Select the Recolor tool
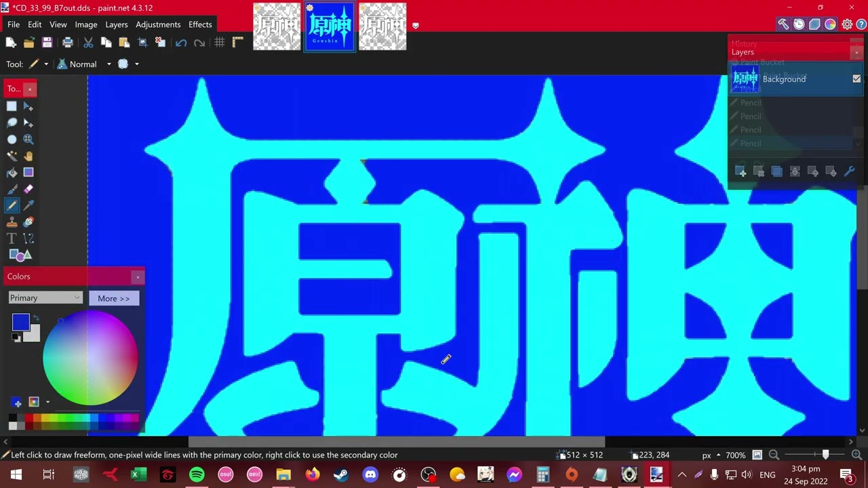This screenshot has width=868, height=488. 28,222
